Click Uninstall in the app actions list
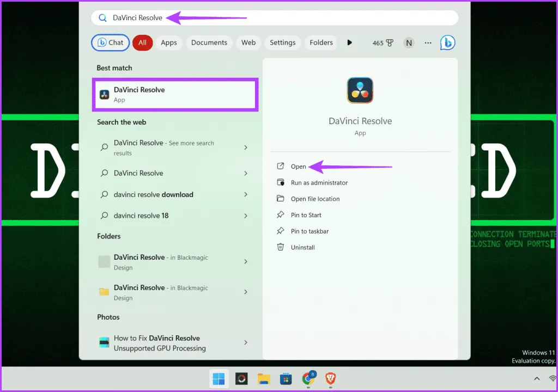The height and width of the screenshot is (392, 558). click(302, 247)
